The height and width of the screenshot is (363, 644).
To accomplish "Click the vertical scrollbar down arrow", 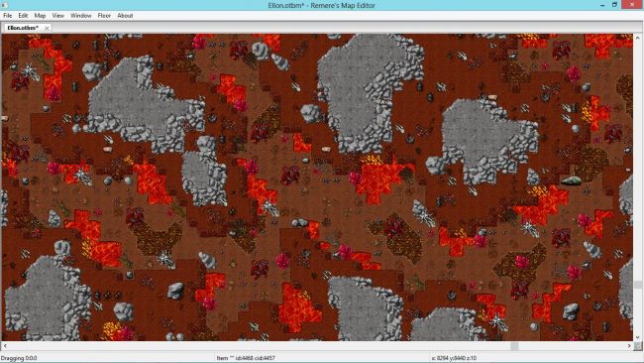I will click(637, 337).
